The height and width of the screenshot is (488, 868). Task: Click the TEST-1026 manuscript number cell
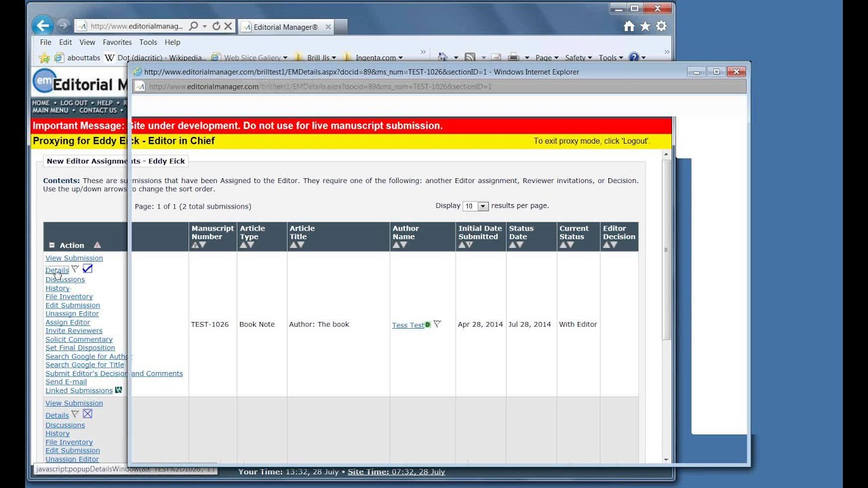point(210,324)
